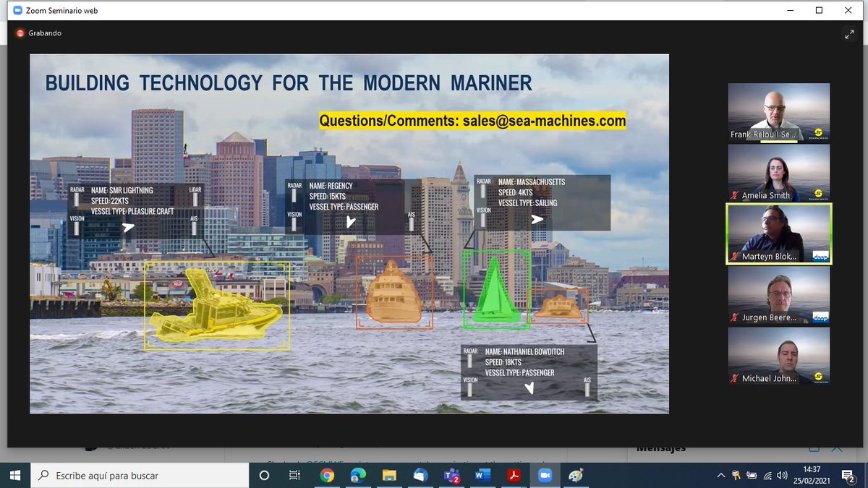Click the yellow SMR Lightning boat outline

point(217,306)
